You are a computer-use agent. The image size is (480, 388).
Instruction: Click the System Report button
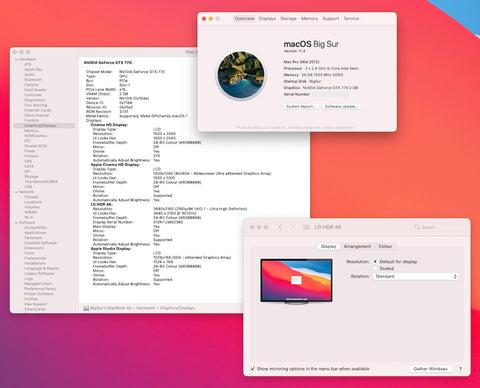point(301,106)
